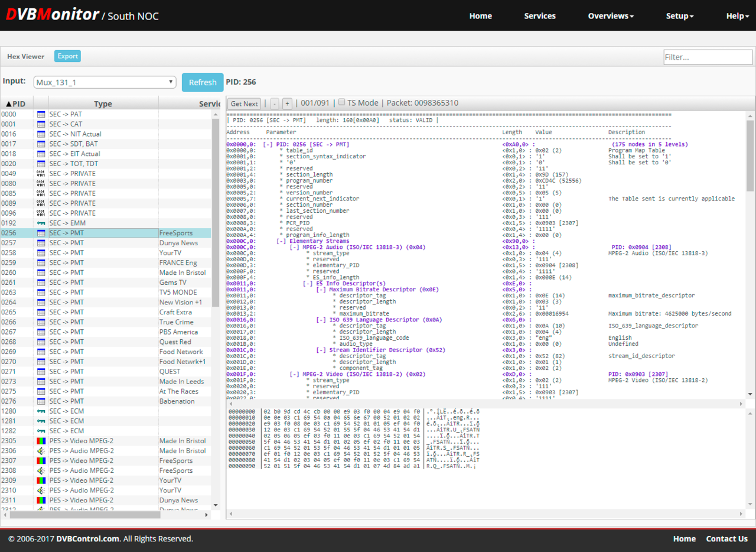The width and height of the screenshot is (756, 552).
Task: Collapse the PID: 0256 [SEC -> PMT] node
Action: click(x=268, y=144)
